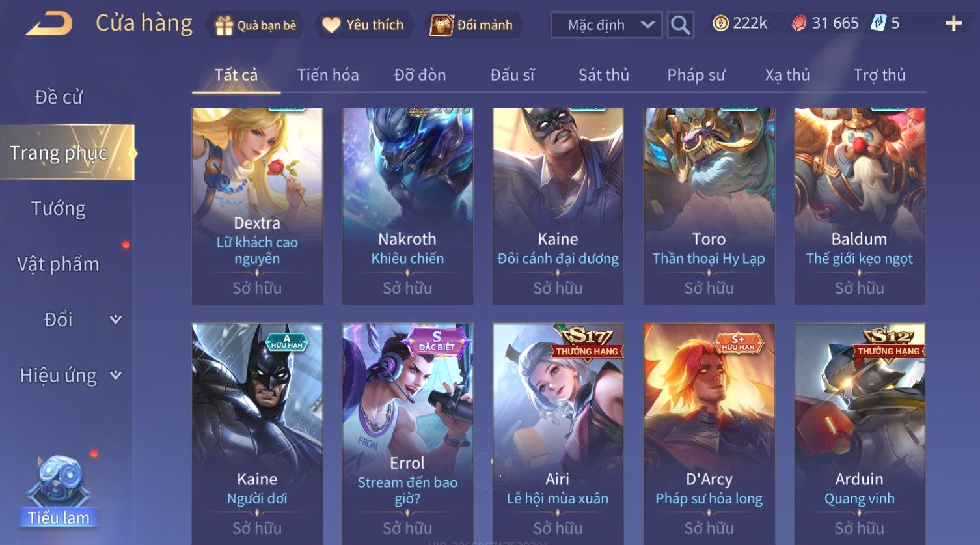Open Yêu thích heart favorites
The image size is (980, 545).
[331, 25]
